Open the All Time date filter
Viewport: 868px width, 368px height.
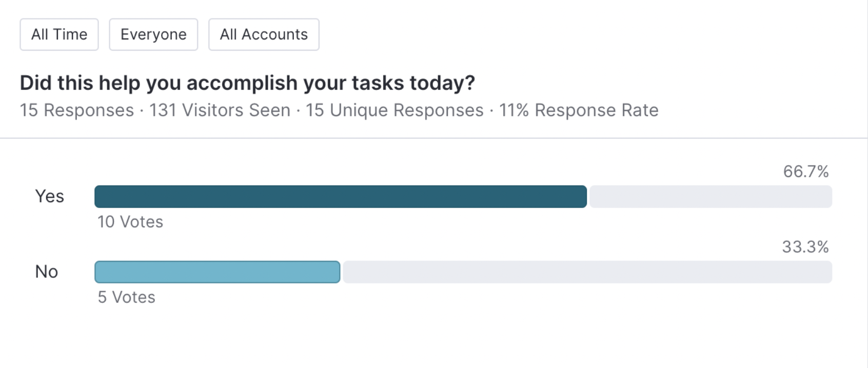click(x=59, y=34)
